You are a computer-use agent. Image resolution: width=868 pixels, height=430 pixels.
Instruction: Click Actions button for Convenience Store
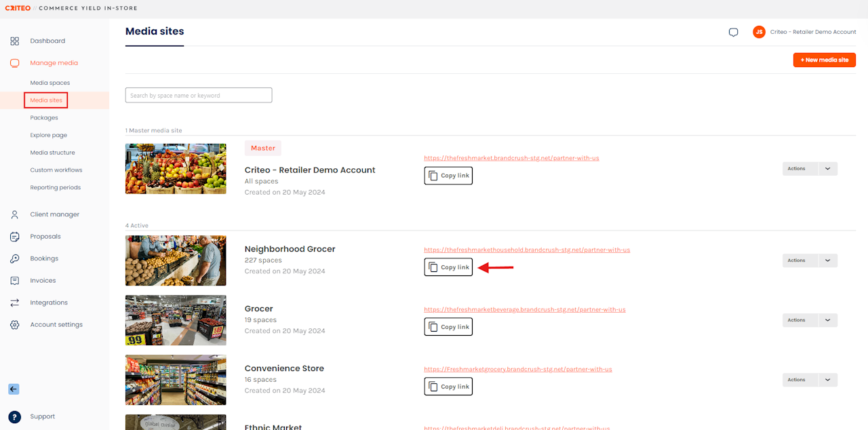coord(800,380)
